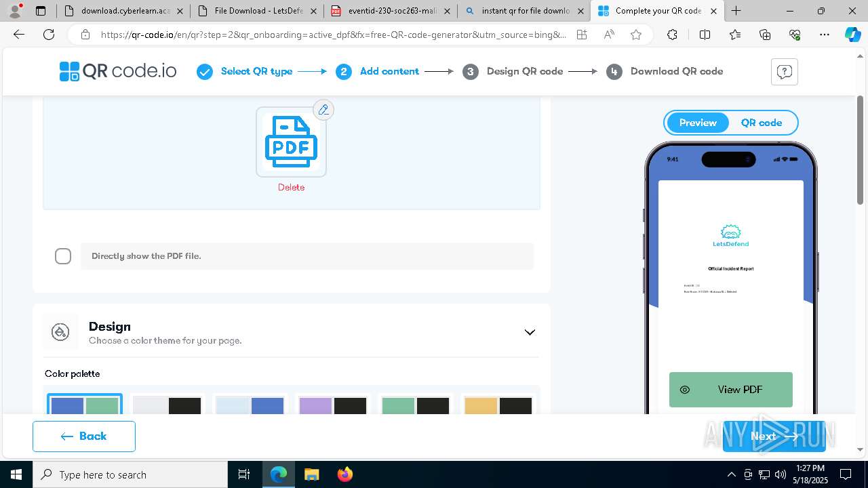
Task: Go to Add content step
Action: (x=377, y=71)
